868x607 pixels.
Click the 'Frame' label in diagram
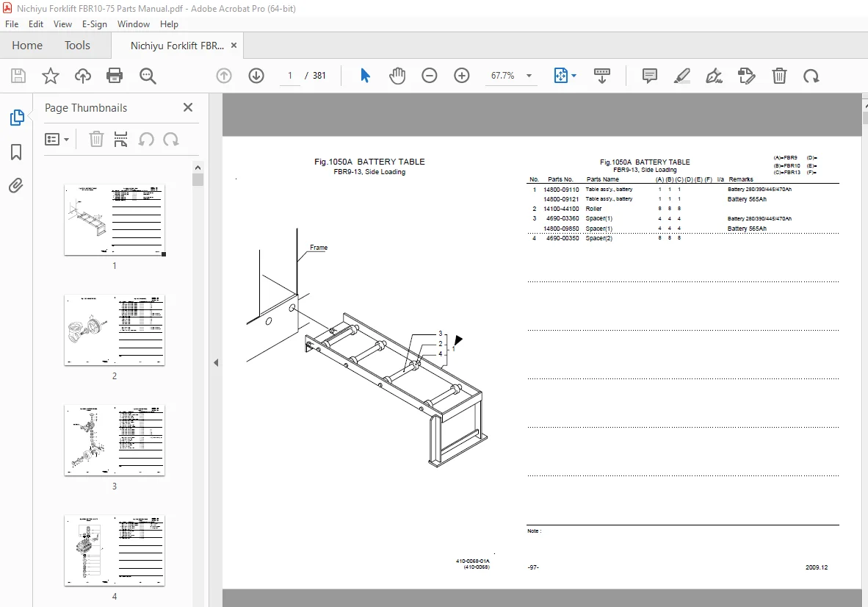[318, 248]
